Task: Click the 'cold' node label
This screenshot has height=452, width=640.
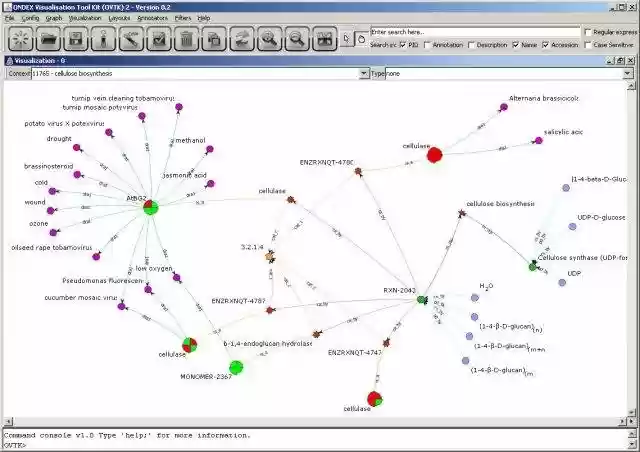Action: [41, 183]
